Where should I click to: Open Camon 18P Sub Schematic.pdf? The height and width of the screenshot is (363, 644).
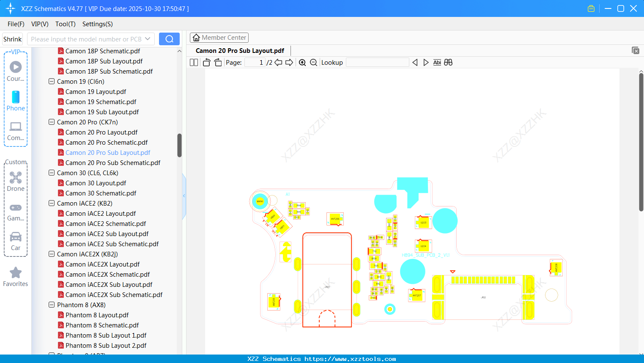click(x=109, y=71)
